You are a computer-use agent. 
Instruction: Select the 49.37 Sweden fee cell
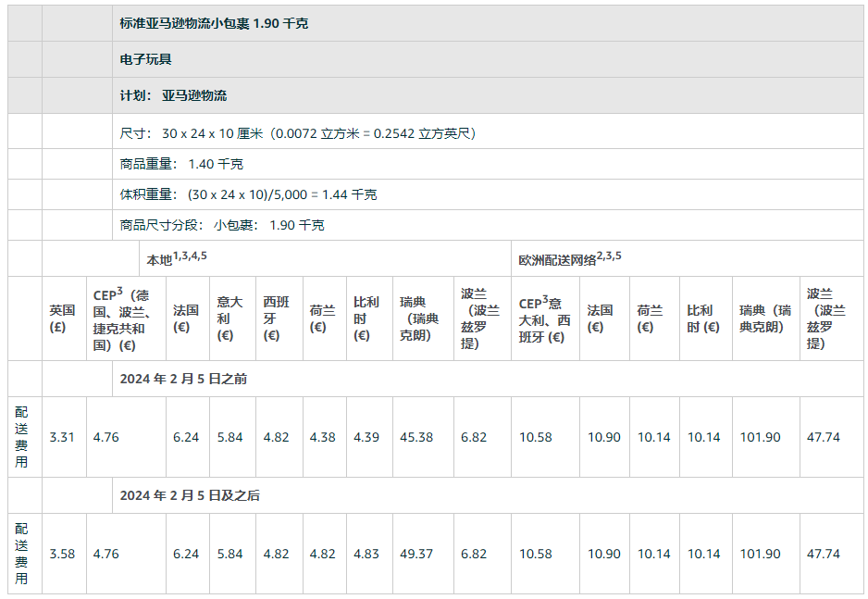point(416,554)
